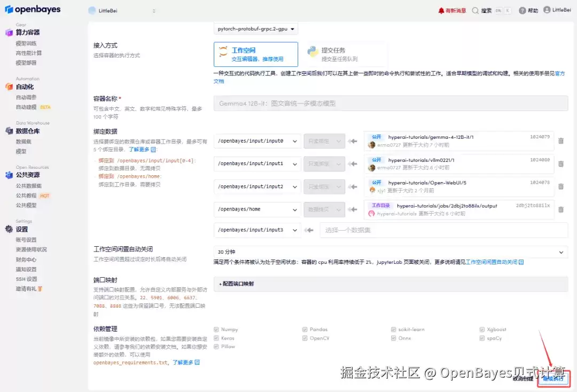Go to 模型训练 in sidebar

click(26, 43)
